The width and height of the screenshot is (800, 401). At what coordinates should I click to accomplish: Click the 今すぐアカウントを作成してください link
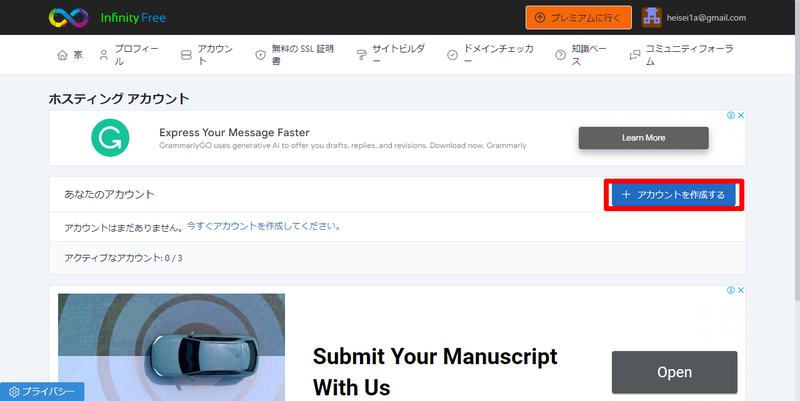click(264, 227)
